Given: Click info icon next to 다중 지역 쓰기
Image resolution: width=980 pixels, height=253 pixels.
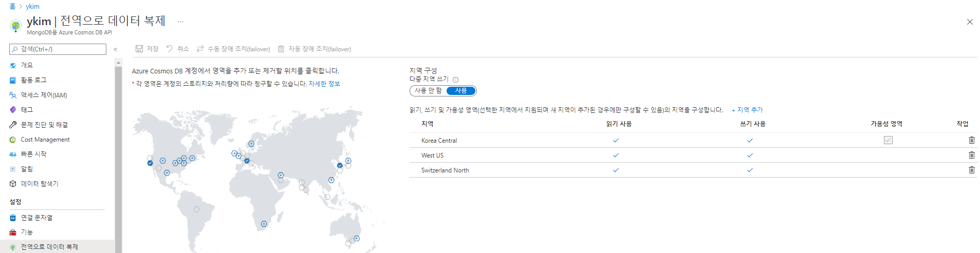Looking at the screenshot, I should click(x=455, y=80).
